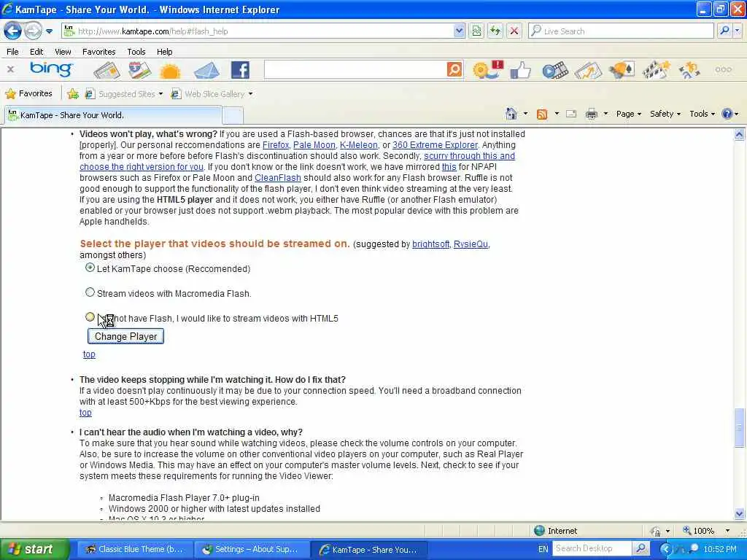Click the Bing toolbar search field
This screenshot has width=747, height=560.
(355, 69)
